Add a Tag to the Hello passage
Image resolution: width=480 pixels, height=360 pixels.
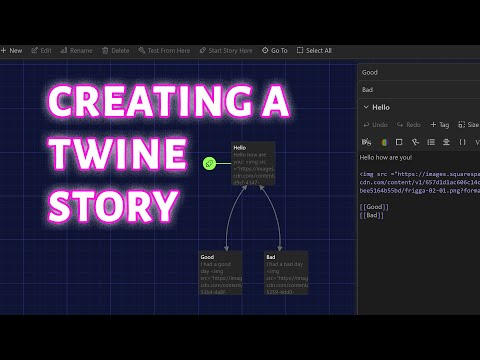[x=440, y=125]
